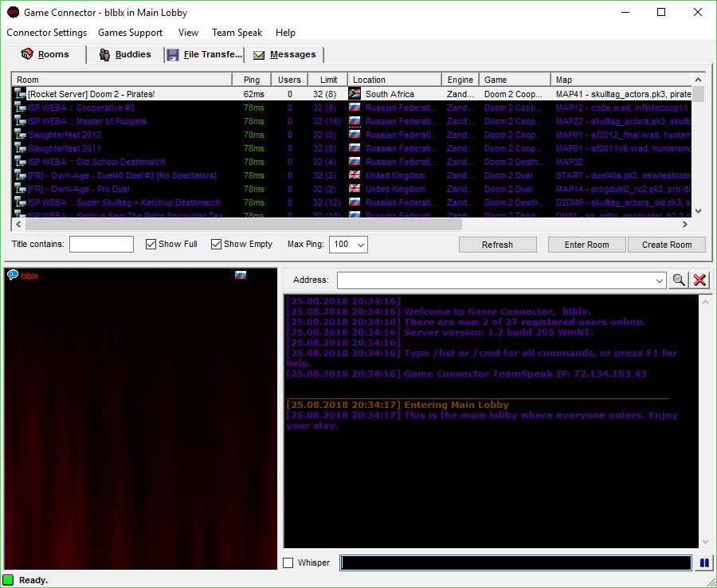Click the File Transfer floppy disk icon
Screen dimensions: 717x588
[172, 55]
